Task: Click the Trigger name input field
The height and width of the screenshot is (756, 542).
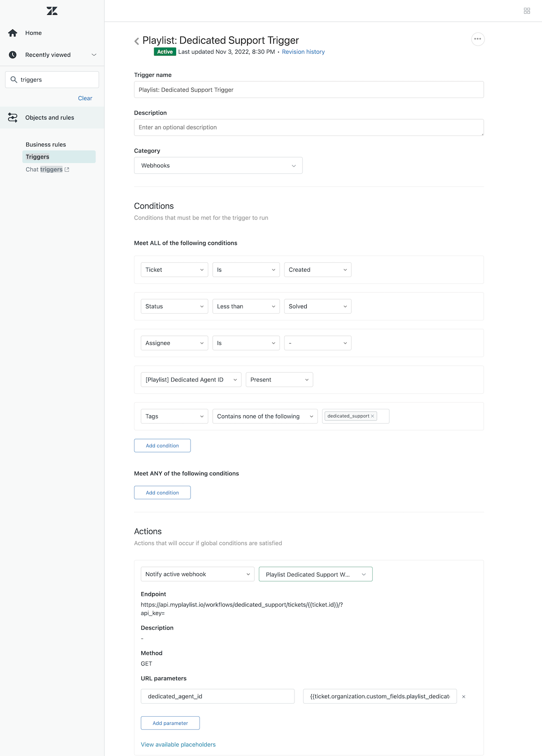Action: [x=309, y=90]
